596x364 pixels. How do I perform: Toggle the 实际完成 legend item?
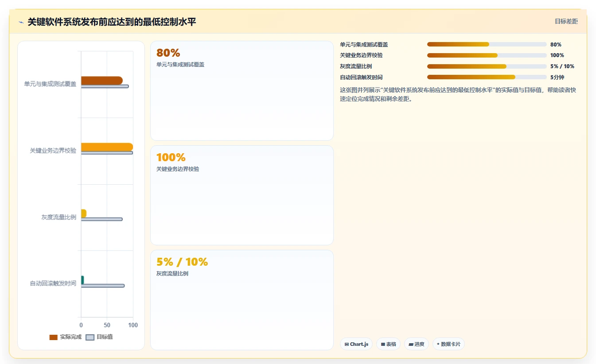pos(66,337)
